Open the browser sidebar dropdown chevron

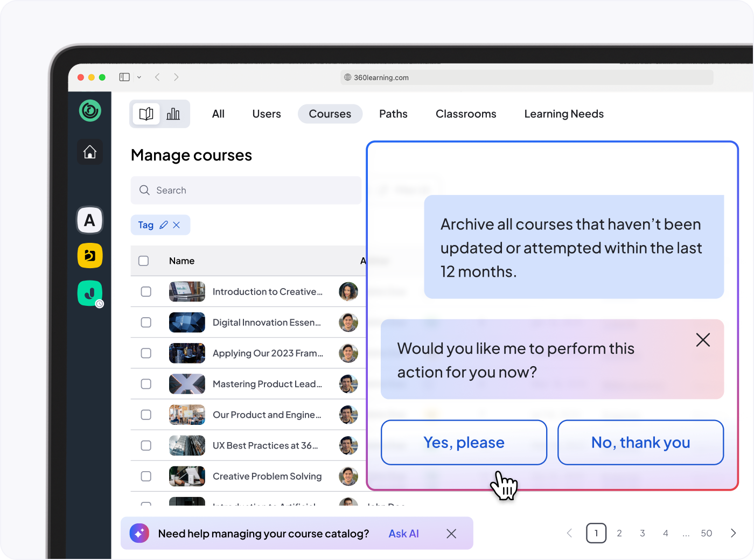pyautogui.click(x=139, y=77)
